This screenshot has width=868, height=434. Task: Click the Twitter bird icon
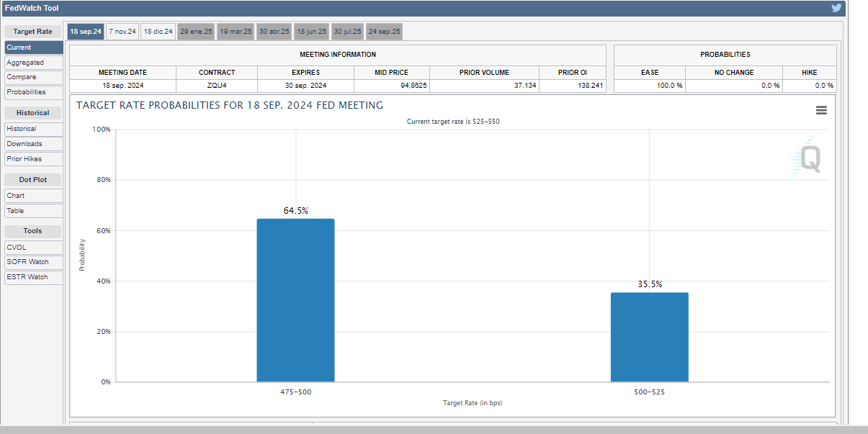[836, 8]
